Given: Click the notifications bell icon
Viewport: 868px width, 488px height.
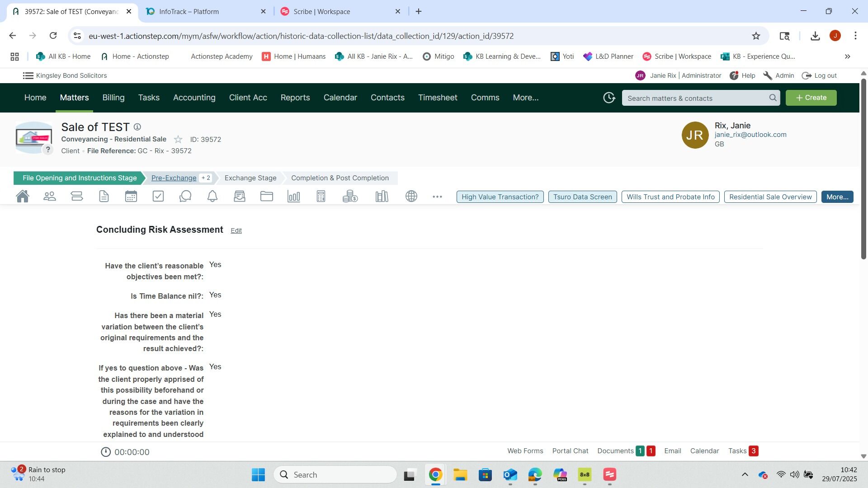Looking at the screenshot, I should pyautogui.click(x=212, y=197).
